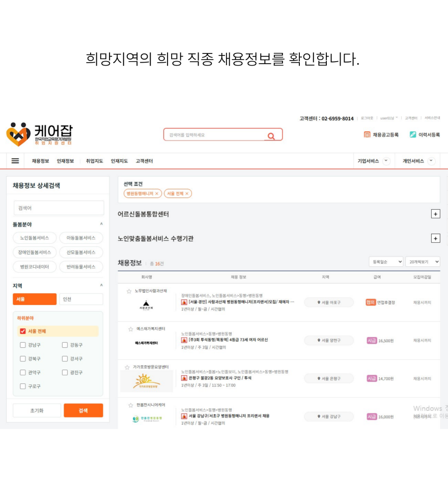Click the 가가호호방문요양센터 sun logo
The height and width of the screenshot is (504, 448).
click(x=147, y=381)
